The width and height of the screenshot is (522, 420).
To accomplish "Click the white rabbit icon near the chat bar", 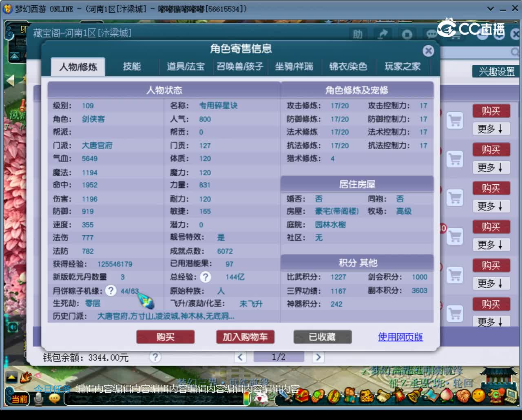I will tap(261, 398).
